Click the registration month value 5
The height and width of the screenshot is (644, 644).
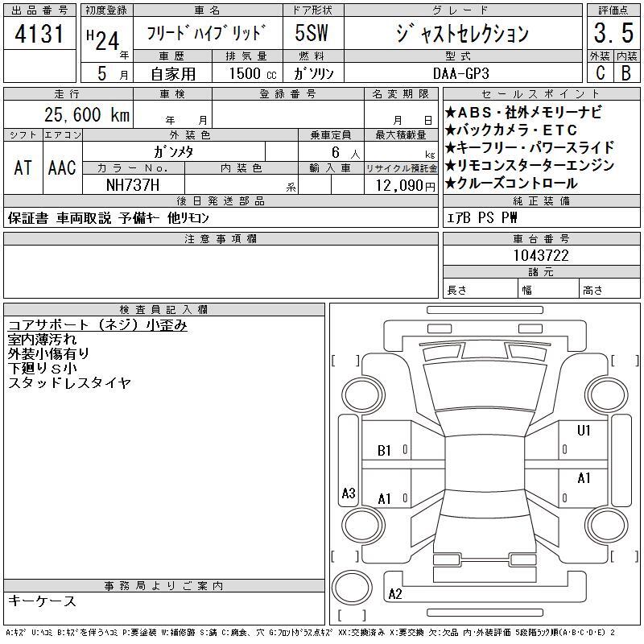(102, 73)
